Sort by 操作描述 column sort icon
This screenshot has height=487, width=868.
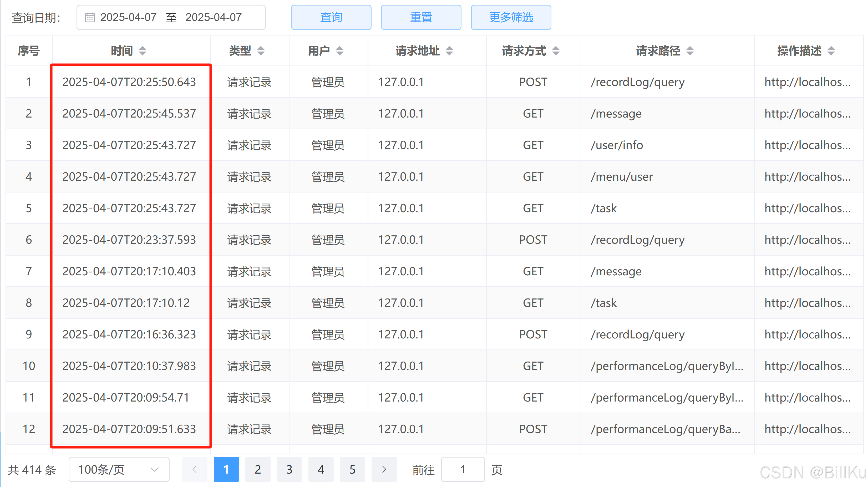coord(831,51)
